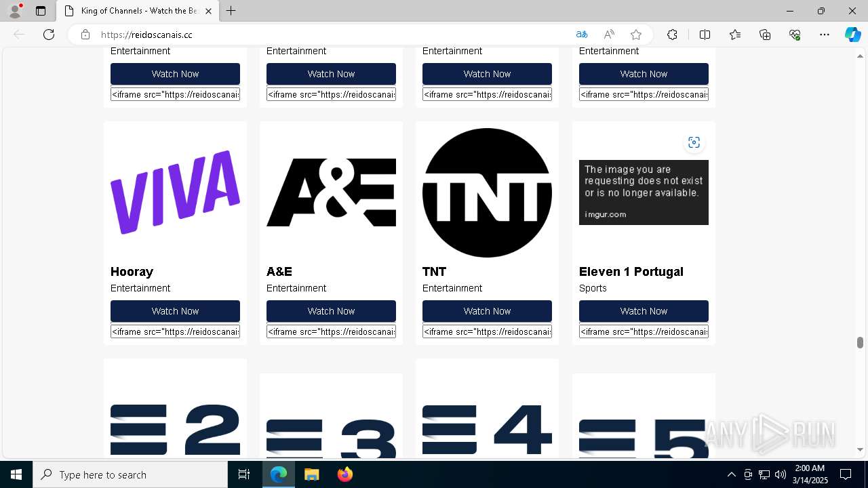Image resolution: width=868 pixels, height=488 pixels.
Task: Click the TNT circular logo
Action: tap(487, 192)
